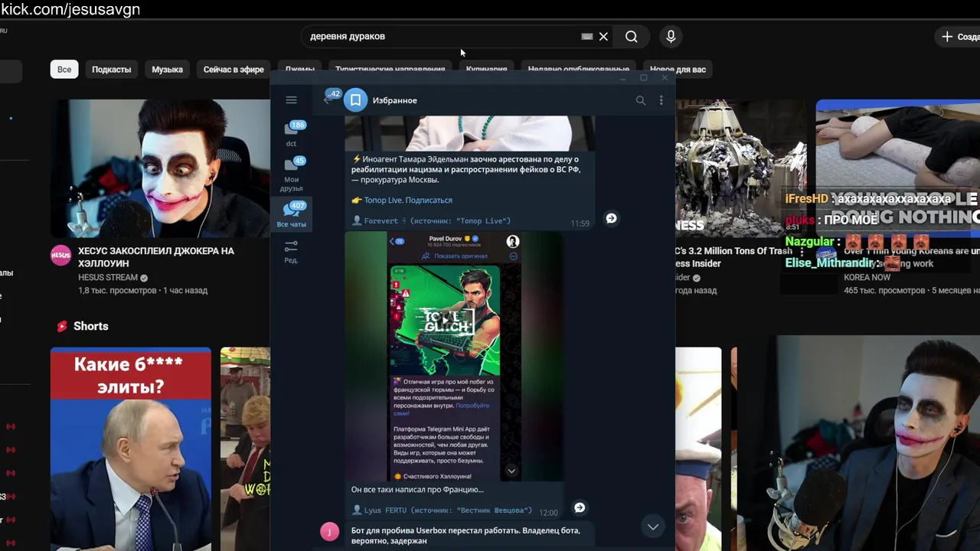Screen dimensions: 980x551
Task: Select the Все чаты folder
Action: point(292,214)
